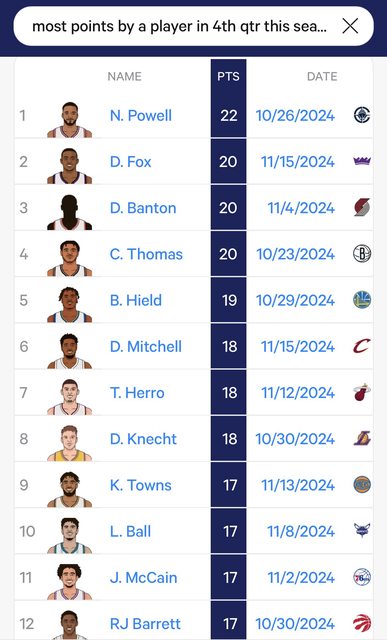Open the 11/13/2024 date for K. Towns

click(298, 485)
